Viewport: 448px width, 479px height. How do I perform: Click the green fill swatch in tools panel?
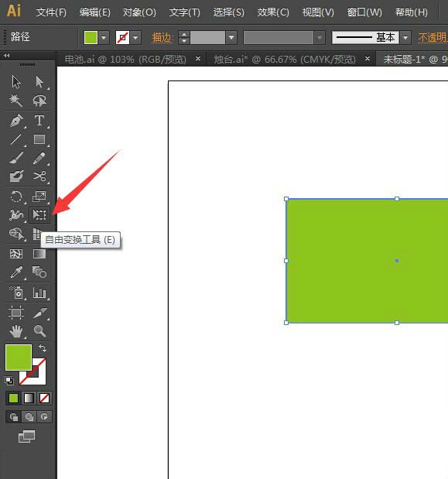(x=19, y=358)
